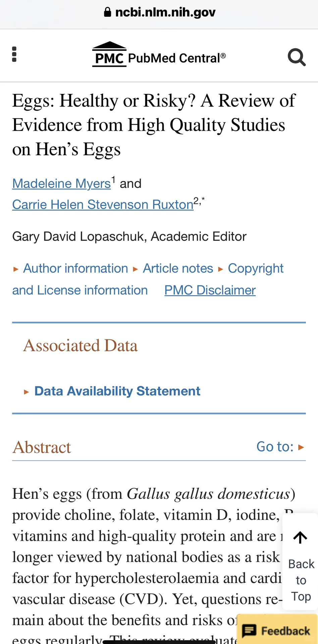Tap the article title text

(x=154, y=125)
